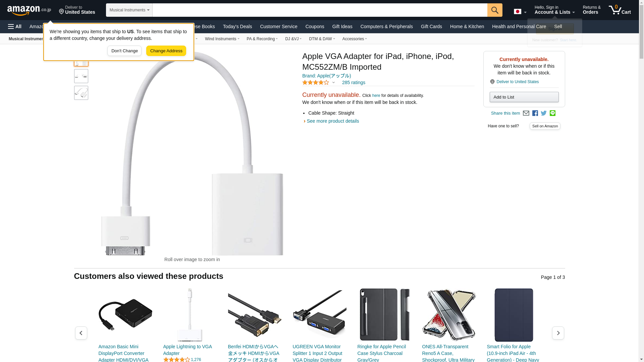Viewport: 644px width, 362px height.
Task: Open the shopping cart icon
Action: tap(620, 10)
